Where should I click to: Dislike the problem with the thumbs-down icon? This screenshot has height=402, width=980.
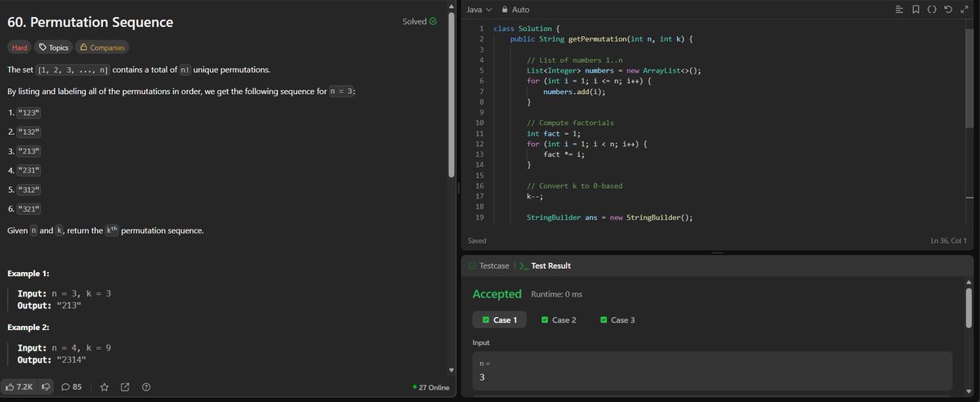(46, 386)
